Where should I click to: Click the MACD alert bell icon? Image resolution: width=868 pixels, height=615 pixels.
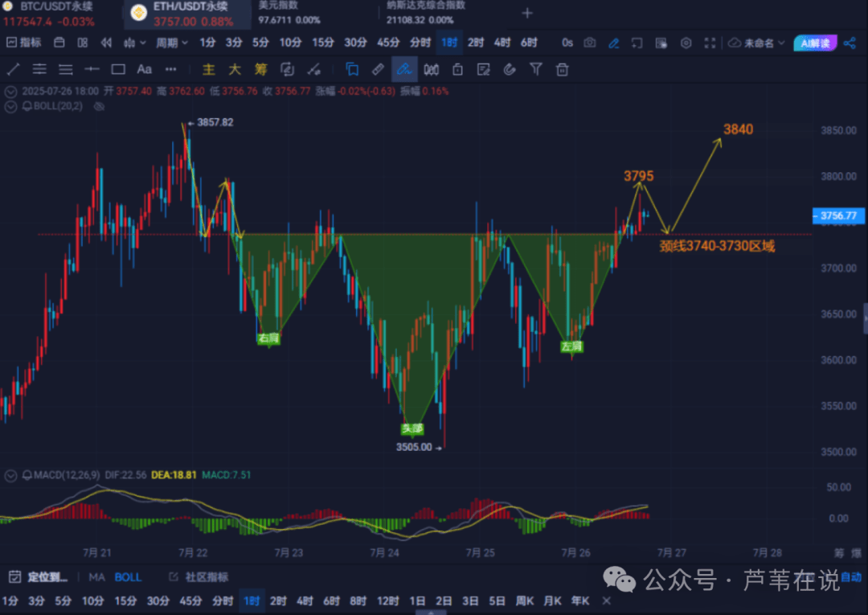click(x=27, y=475)
